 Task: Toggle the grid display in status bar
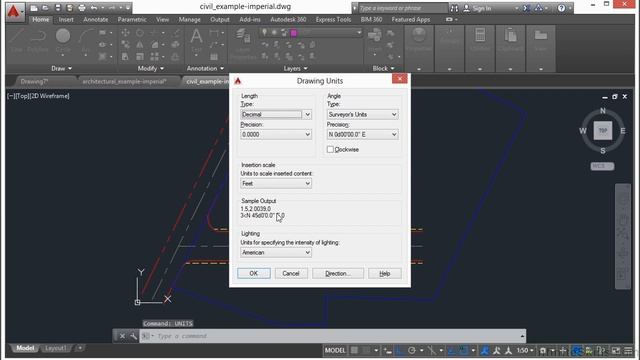[x=354, y=351]
